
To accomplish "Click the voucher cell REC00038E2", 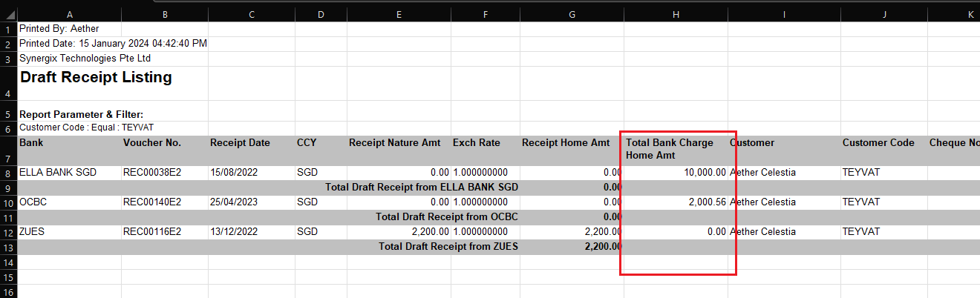I will point(152,173).
